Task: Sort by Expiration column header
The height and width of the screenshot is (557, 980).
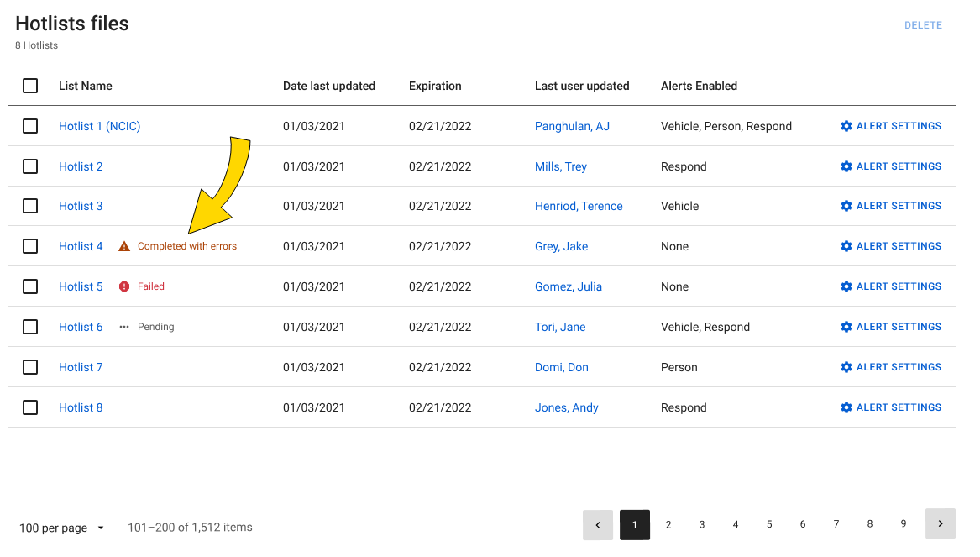Action: (435, 86)
